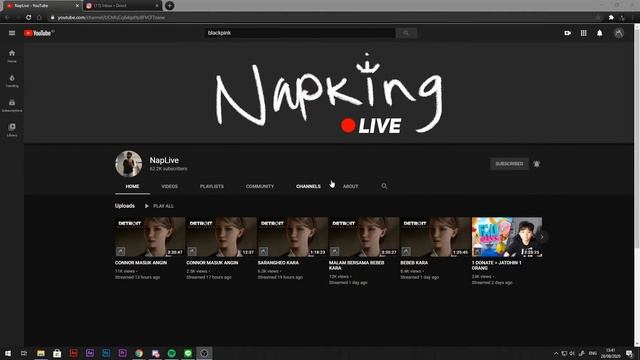640x360 pixels.
Task: Open the MALAM BERSAMA BEBEB KARA title
Action: tap(356, 265)
